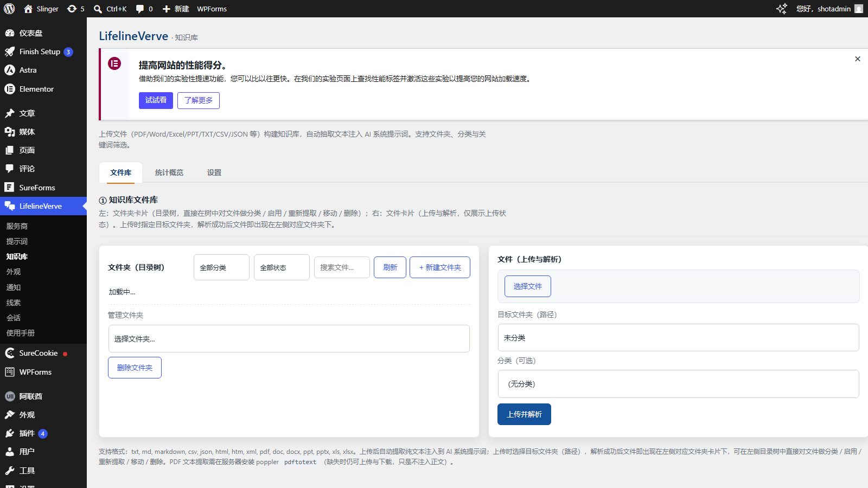Viewport: 868px width, 488px height.
Task: Switch to the 文件库 tab
Action: (x=120, y=172)
